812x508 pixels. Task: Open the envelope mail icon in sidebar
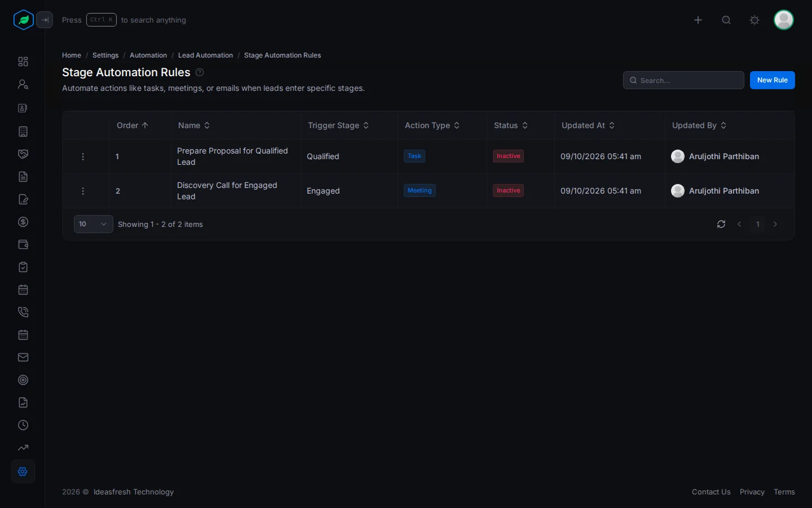click(x=23, y=357)
